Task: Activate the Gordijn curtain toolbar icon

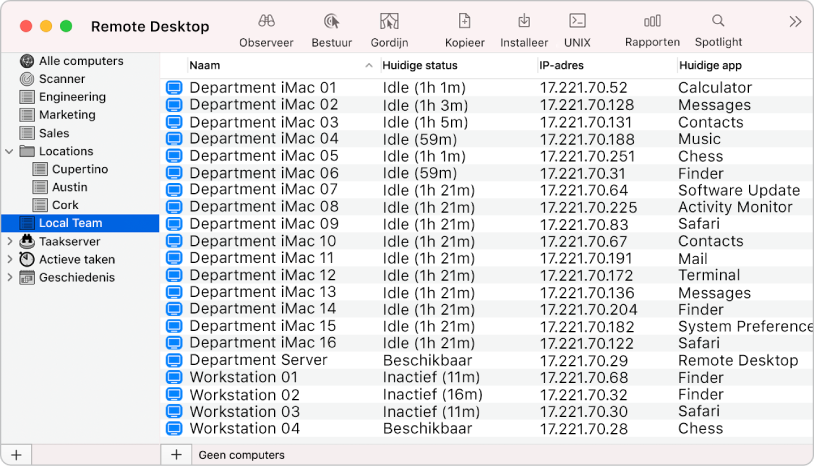Action: tap(389, 21)
